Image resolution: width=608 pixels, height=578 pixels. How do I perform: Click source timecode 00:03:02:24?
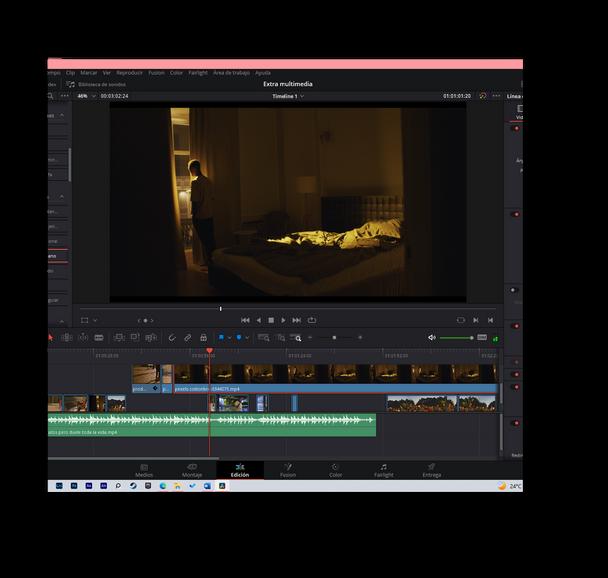tap(114, 96)
